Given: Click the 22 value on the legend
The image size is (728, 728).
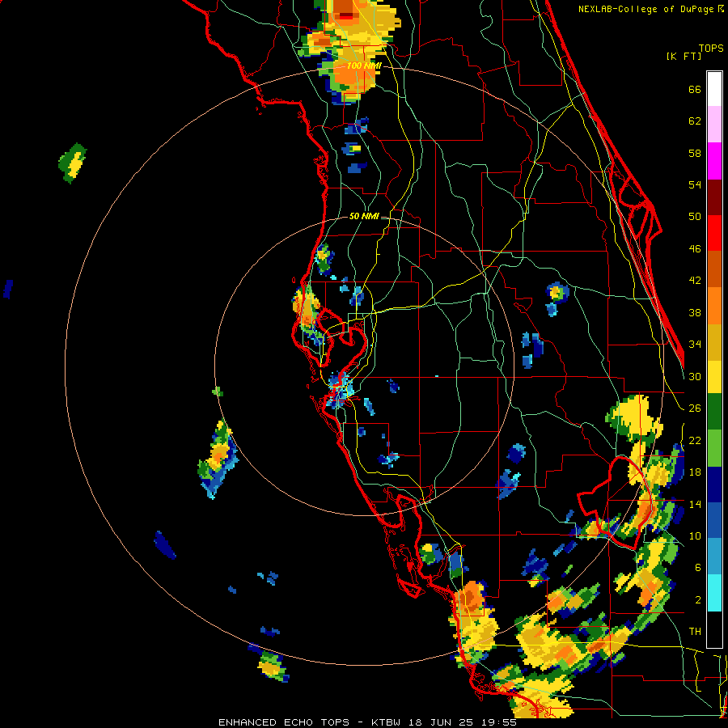Looking at the screenshot, I should click(695, 440).
